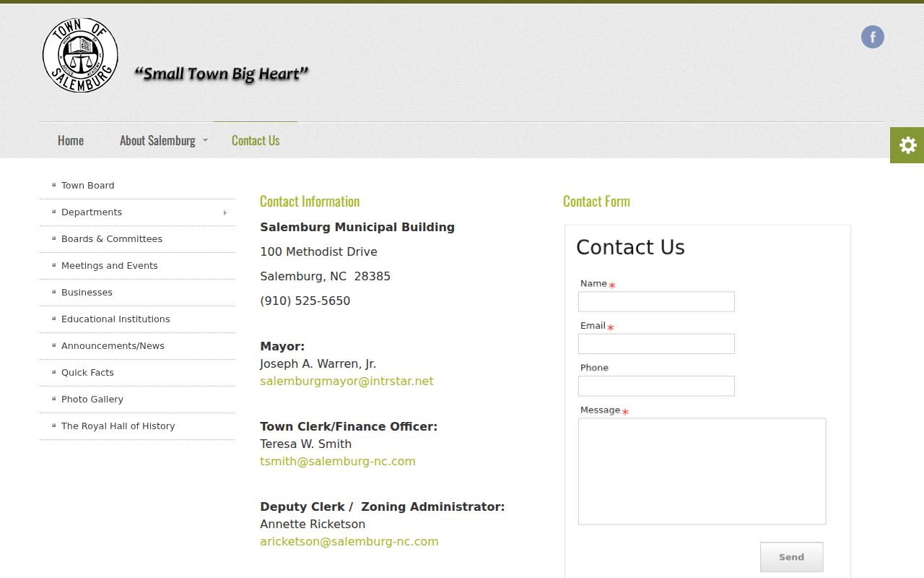Visit Educational Institutions page
Screen dimensions: 924x578
[x=115, y=319]
